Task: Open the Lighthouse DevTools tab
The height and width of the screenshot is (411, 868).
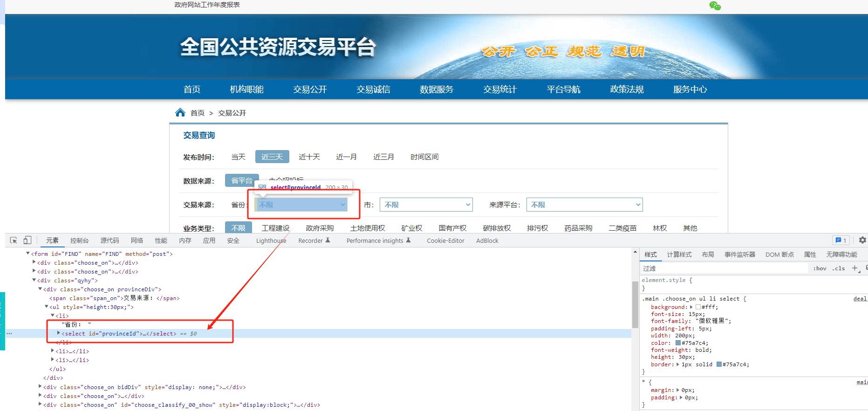Action: click(x=271, y=240)
